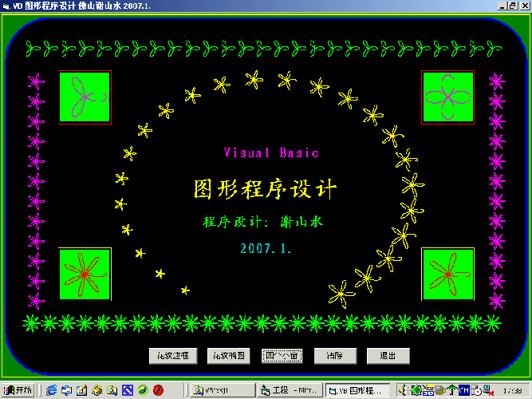532x399 pixels.
Task: Click the quick launch icon right of Internet Explorer
Action: coord(66,390)
